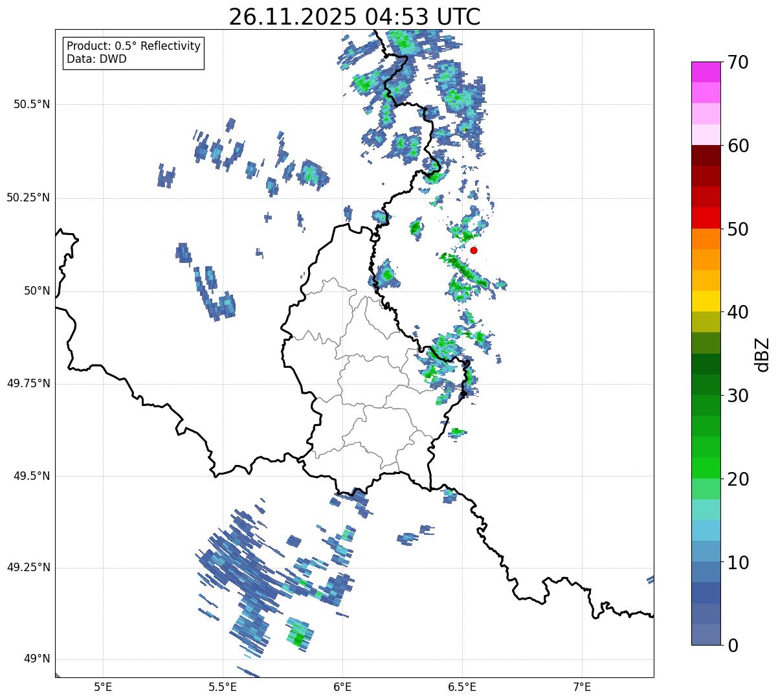Viewport: 778px width, 700px height.
Task: Click the 5.5°E longitude label
Action: (223, 686)
